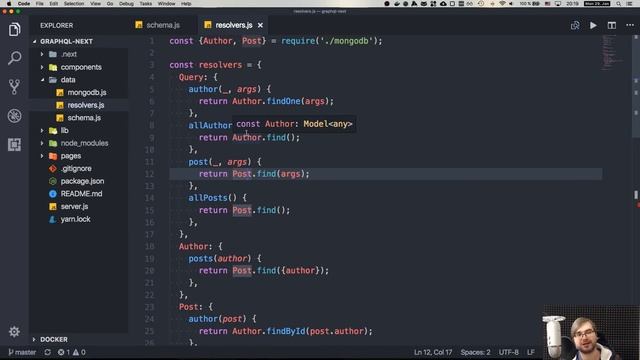Click the 'findOne' call on line 6
This screenshot has width=640, height=360.
tap(283, 101)
